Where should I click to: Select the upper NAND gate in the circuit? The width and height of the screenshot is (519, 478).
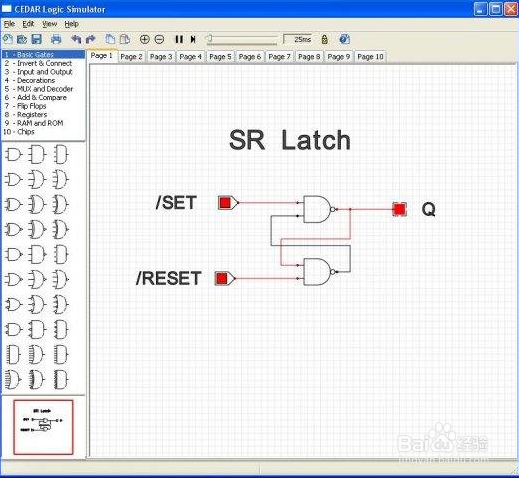coord(318,209)
